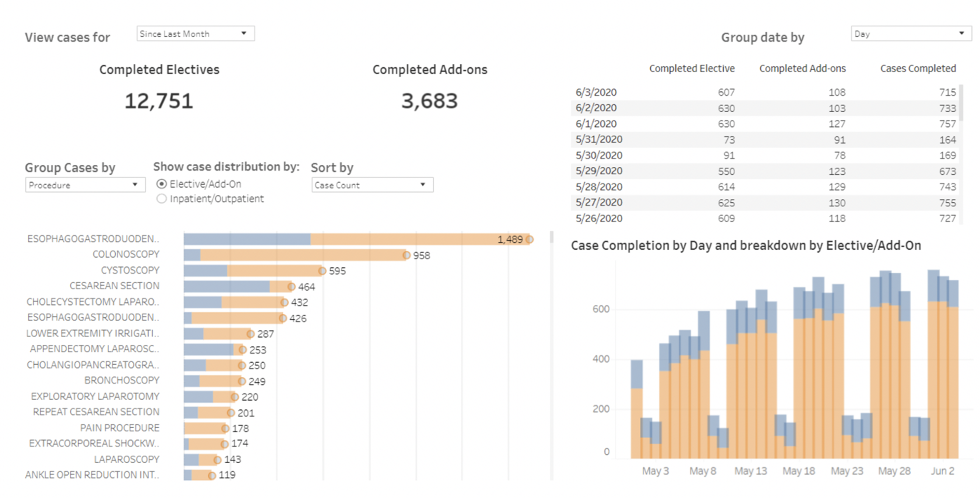The image size is (980, 498).
Task: Click the circle marker on Pain Procedure bar
Action: click(225, 429)
